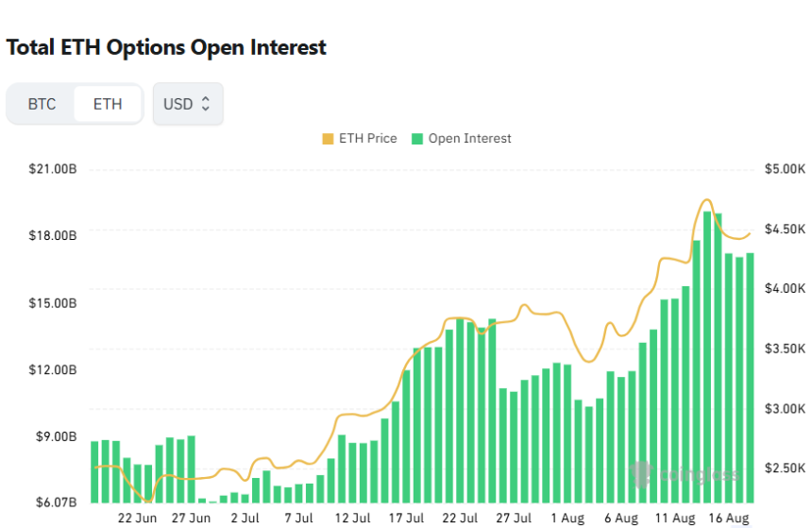
Task: Click the Total ETH Options Open Interest title
Action: pyautogui.click(x=166, y=47)
